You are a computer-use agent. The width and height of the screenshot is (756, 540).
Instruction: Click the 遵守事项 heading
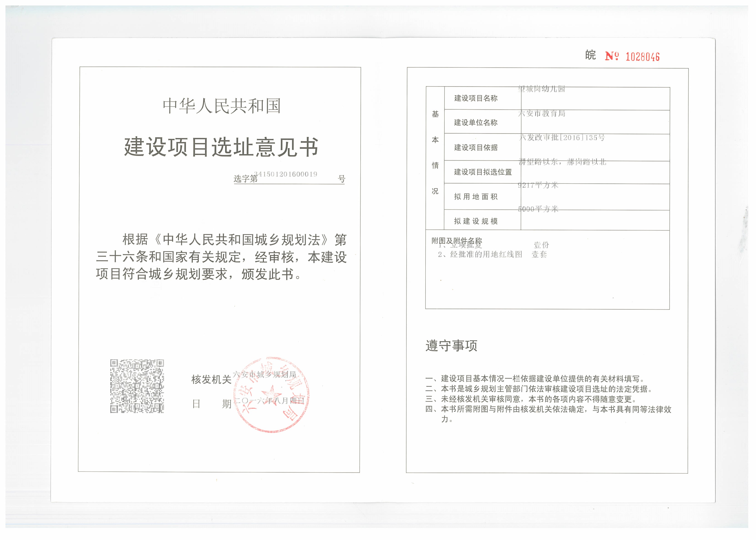pos(451,345)
